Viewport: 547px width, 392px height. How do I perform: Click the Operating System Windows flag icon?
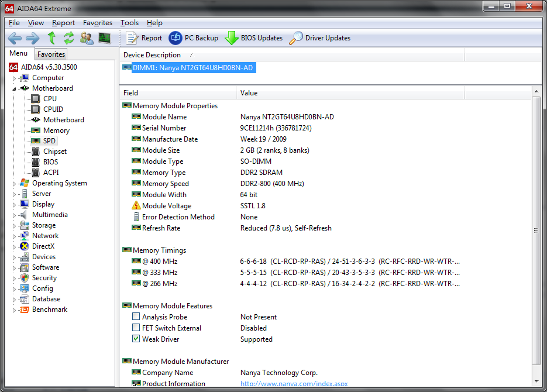point(25,183)
